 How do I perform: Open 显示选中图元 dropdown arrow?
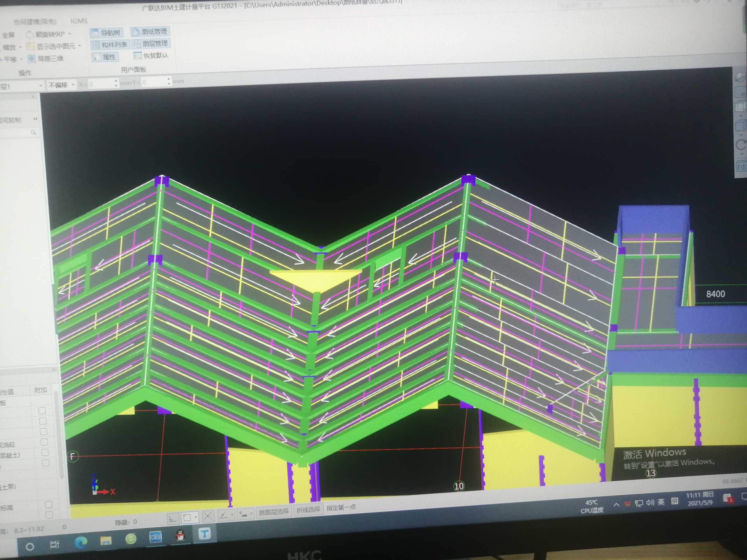pyautogui.click(x=80, y=45)
